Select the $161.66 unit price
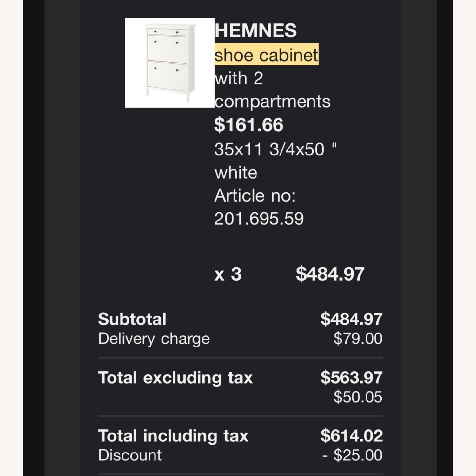 pos(248,125)
